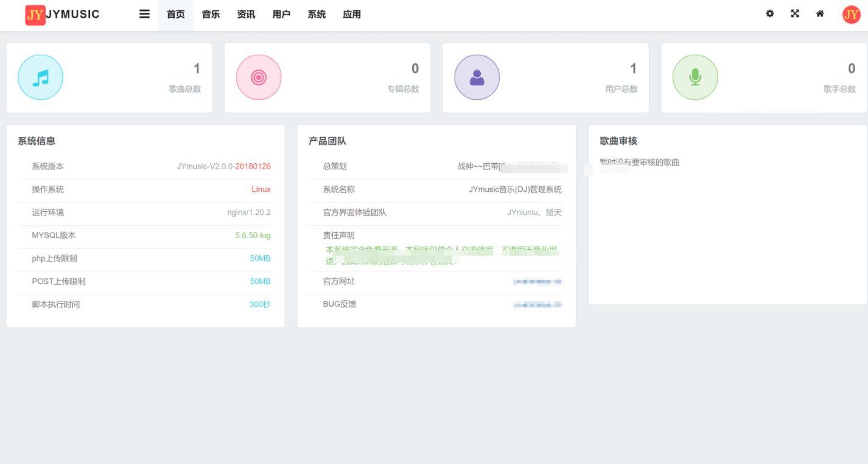The image size is (868, 464).
Task: Toggle fullscreen with the expand icon
Action: point(795,14)
